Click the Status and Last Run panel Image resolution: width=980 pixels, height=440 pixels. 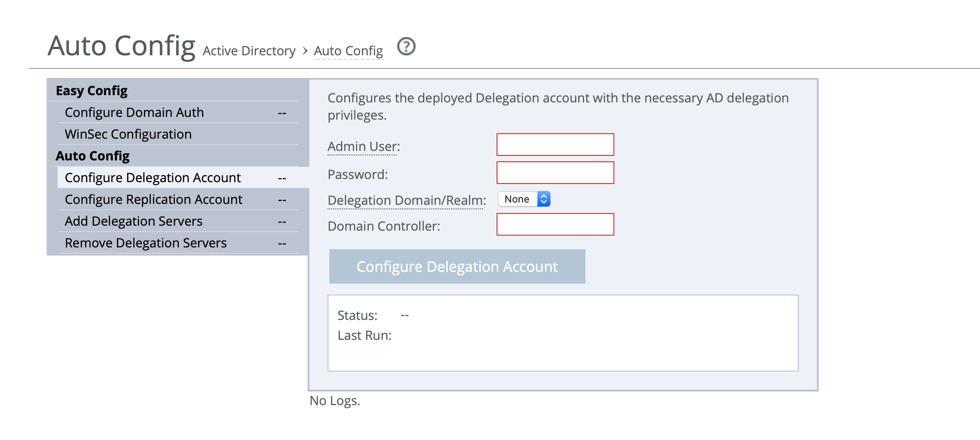[x=563, y=333]
